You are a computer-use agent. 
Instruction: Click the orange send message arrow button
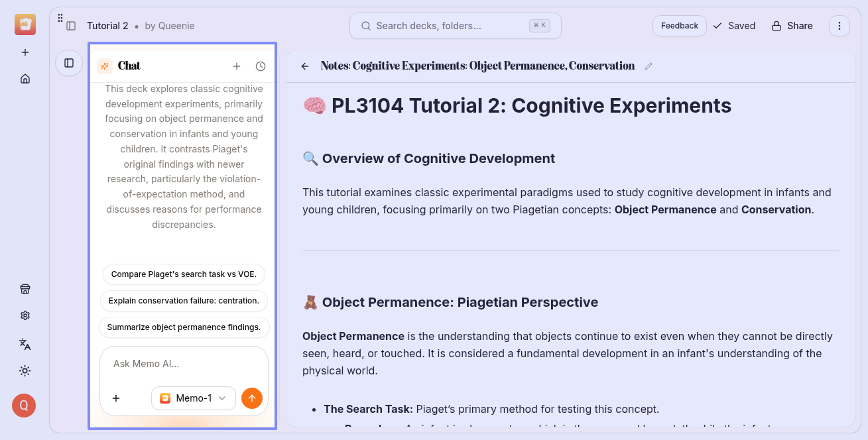pyautogui.click(x=252, y=398)
